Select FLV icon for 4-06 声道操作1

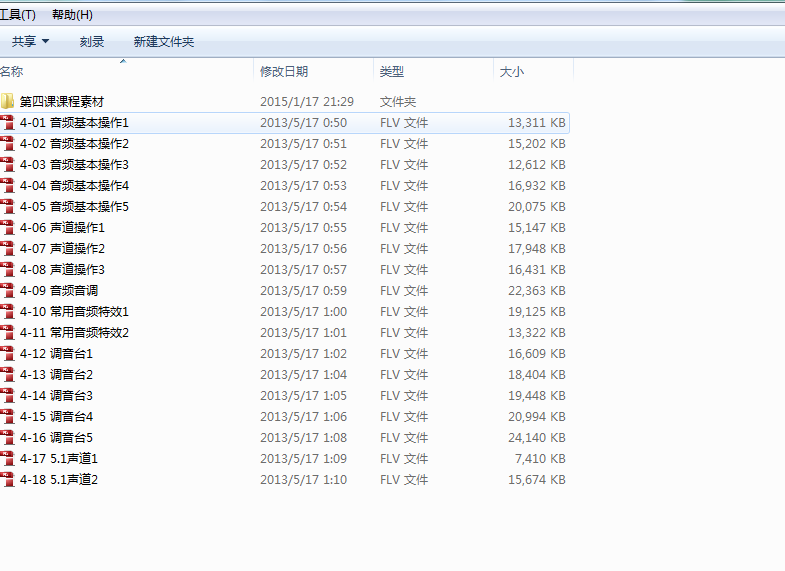click(8, 228)
